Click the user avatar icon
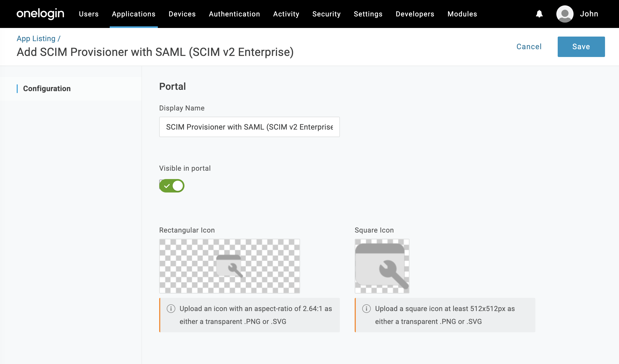The height and width of the screenshot is (364, 619). (x=565, y=14)
